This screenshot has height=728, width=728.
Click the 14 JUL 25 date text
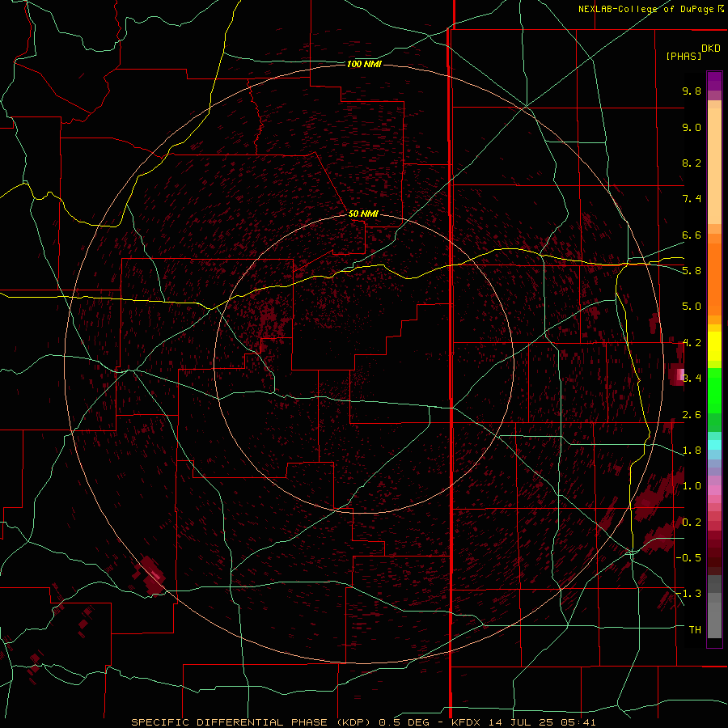click(x=519, y=722)
